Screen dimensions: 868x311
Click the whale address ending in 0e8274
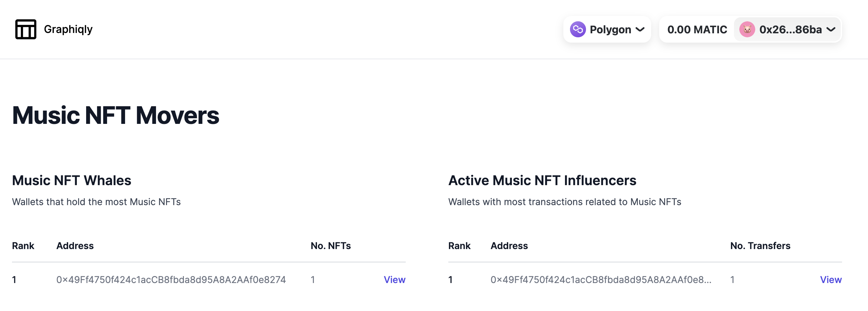(171, 280)
